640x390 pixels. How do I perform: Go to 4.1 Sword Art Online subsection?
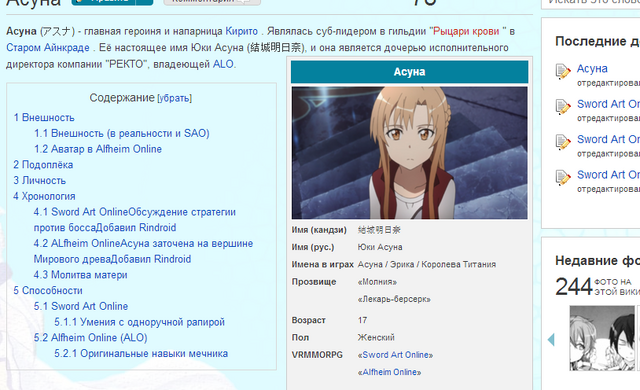coord(135,220)
